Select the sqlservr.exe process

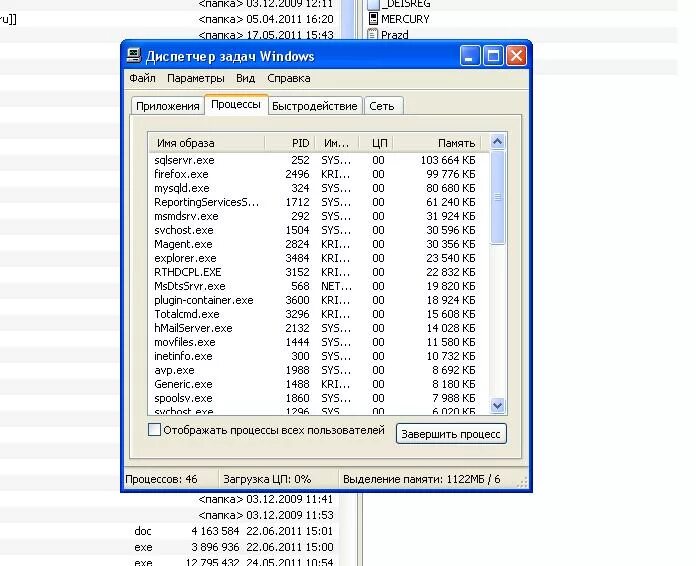coord(319,160)
